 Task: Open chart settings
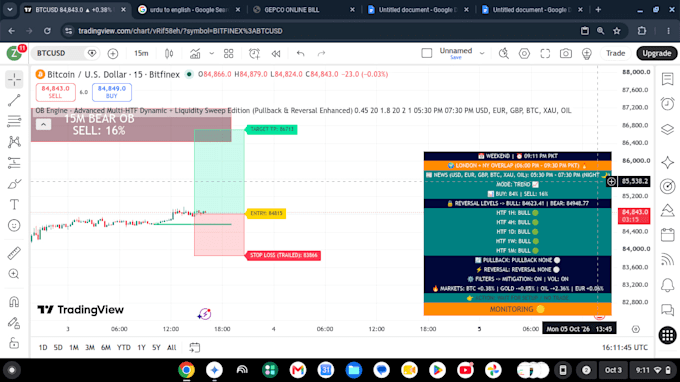point(524,53)
